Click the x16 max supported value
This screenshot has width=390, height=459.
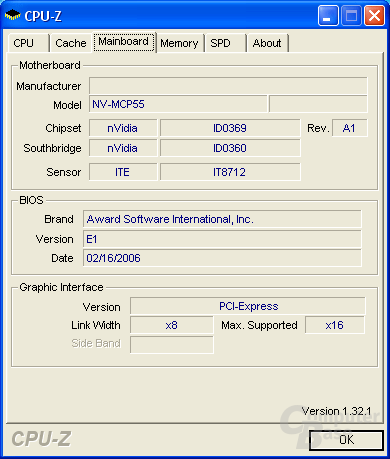pos(335,325)
